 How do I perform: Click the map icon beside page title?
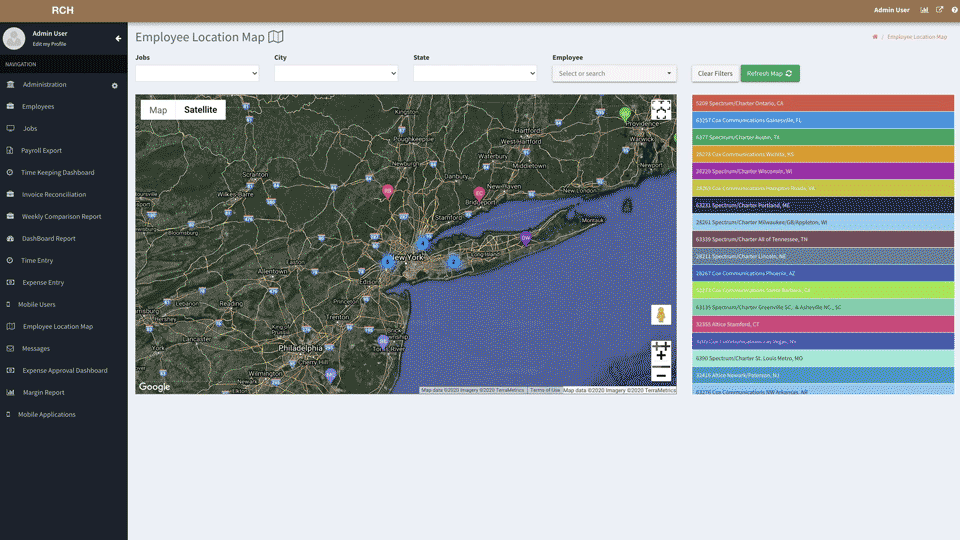pyautogui.click(x=276, y=37)
